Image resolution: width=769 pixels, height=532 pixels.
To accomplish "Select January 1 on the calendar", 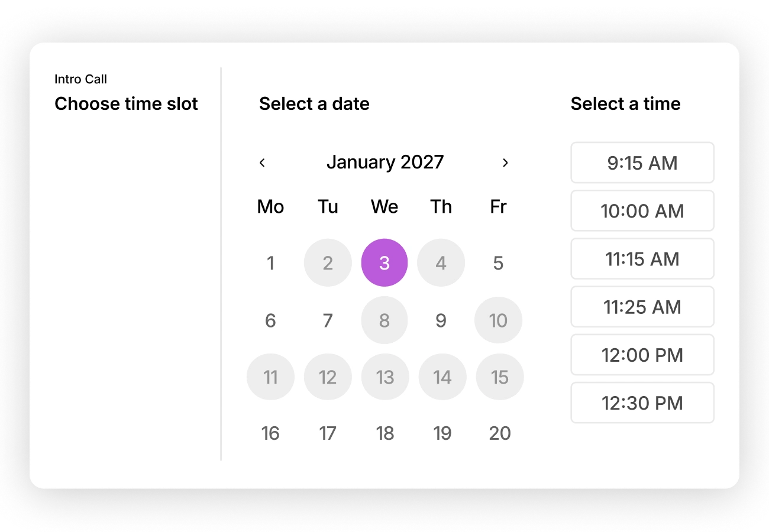I will [270, 263].
